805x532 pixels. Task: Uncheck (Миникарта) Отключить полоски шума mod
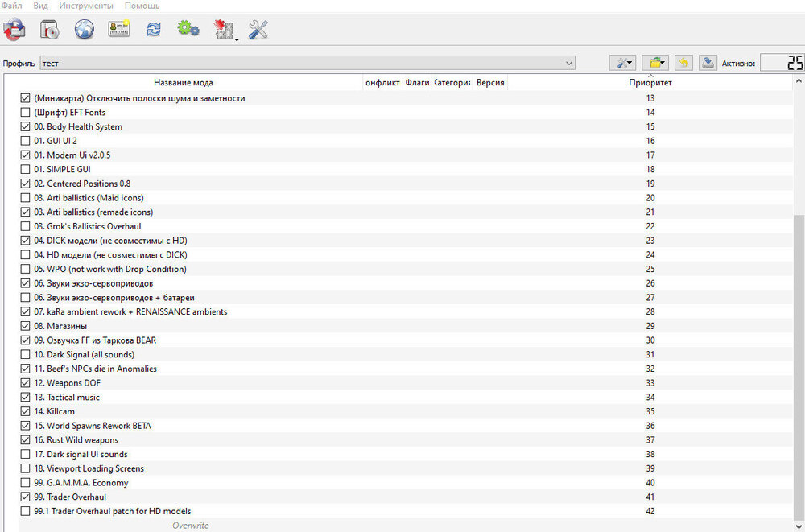tap(25, 98)
